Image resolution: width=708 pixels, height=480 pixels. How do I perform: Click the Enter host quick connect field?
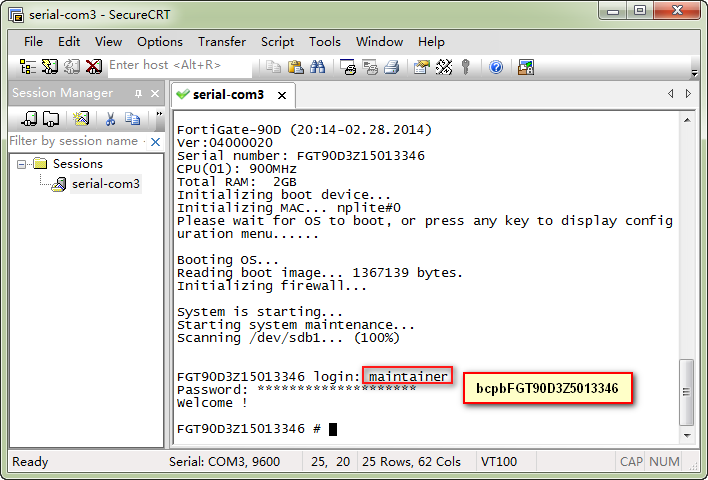(x=180, y=66)
